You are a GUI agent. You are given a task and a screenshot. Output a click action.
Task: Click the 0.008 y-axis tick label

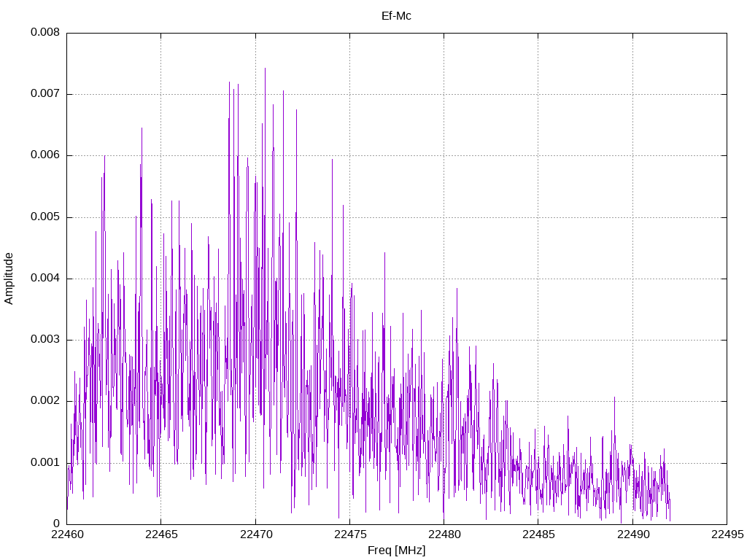[x=45, y=32]
